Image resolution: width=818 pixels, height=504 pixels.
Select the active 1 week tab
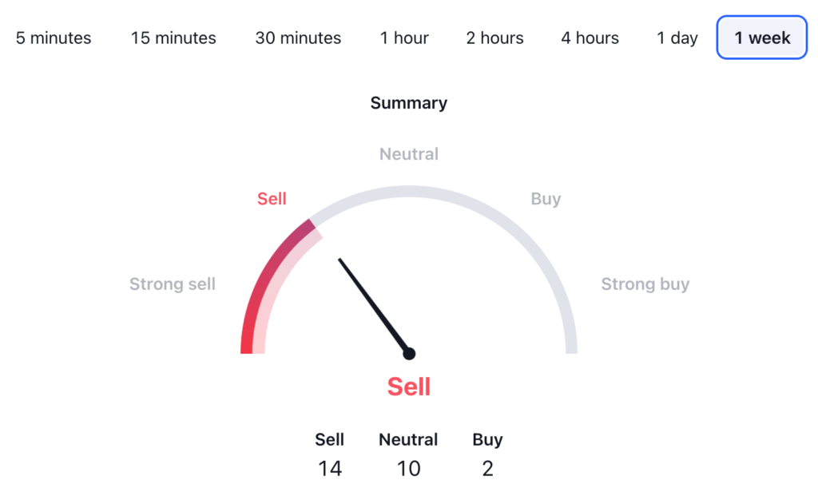point(762,38)
